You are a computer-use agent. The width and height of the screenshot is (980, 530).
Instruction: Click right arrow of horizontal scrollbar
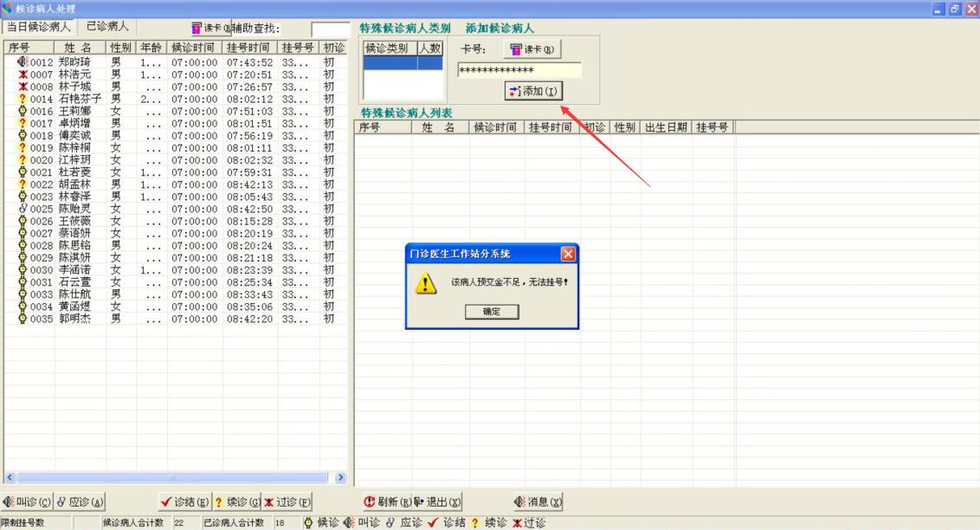[340, 477]
